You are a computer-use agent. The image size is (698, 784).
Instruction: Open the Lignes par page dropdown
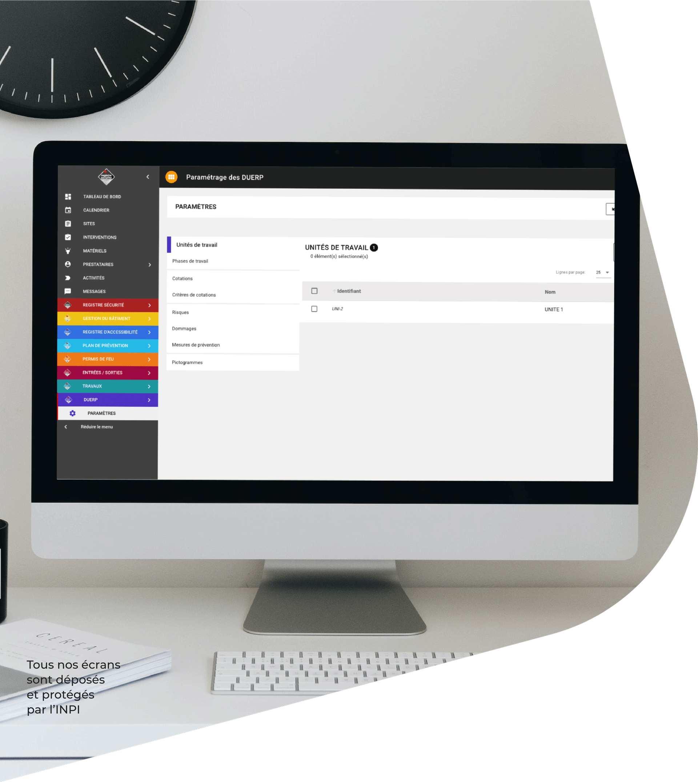[x=602, y=273]
